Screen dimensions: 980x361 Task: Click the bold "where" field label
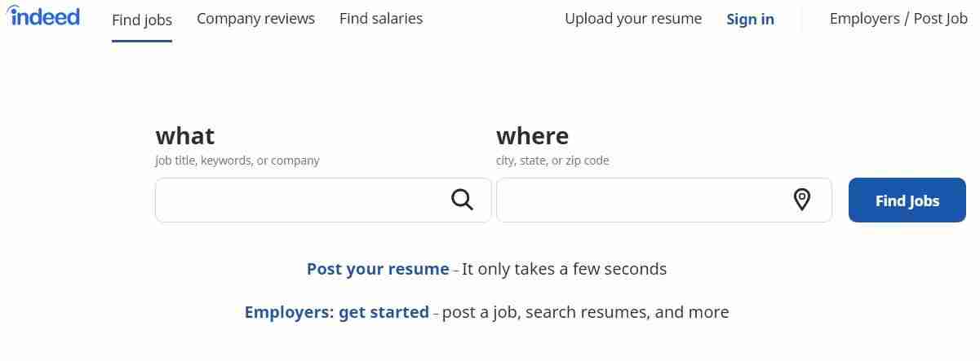[532, 135]
